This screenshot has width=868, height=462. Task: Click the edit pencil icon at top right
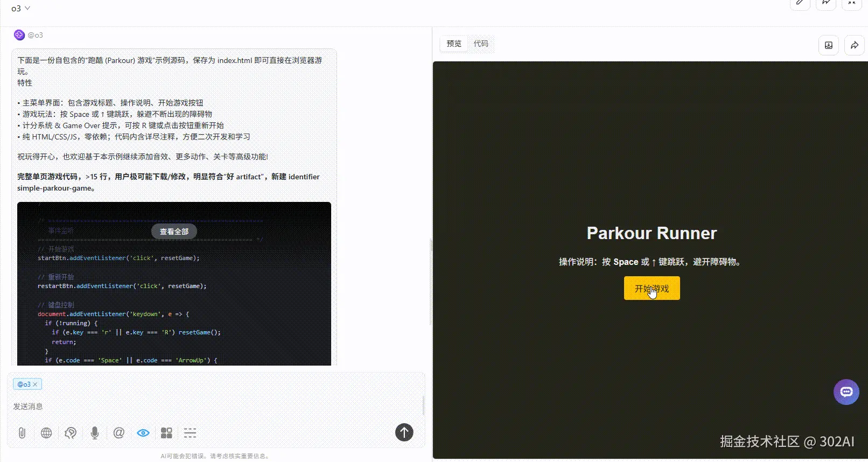(800, 3)
